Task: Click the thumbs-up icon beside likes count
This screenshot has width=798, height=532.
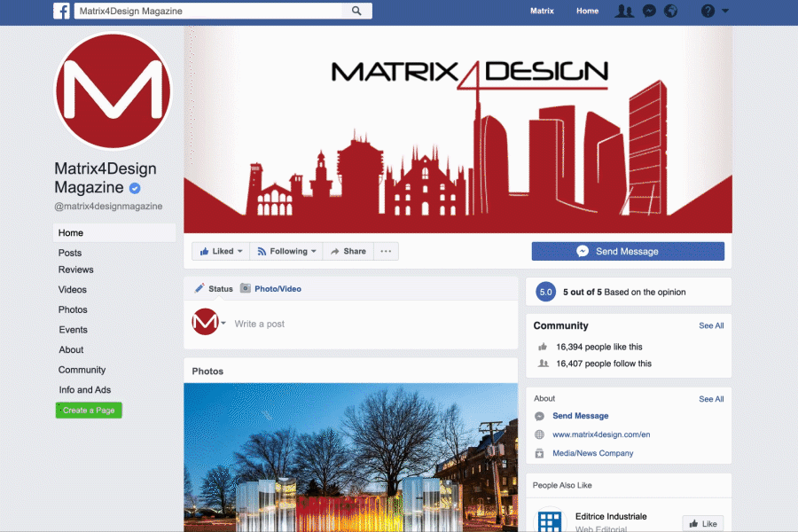Action: 543,347
